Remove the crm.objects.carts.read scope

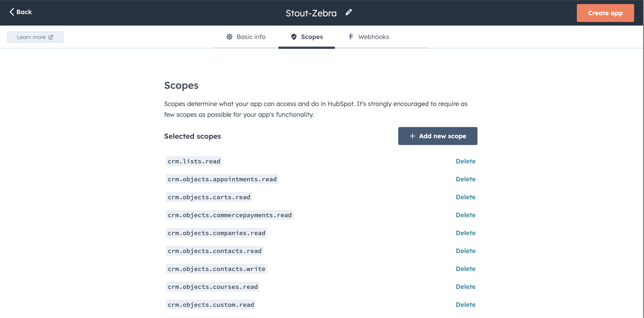[466, 197]
